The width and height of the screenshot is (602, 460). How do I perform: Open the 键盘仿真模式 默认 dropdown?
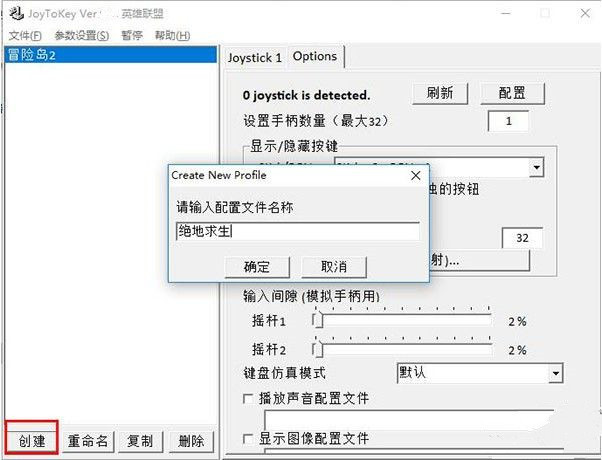(480, 373)
